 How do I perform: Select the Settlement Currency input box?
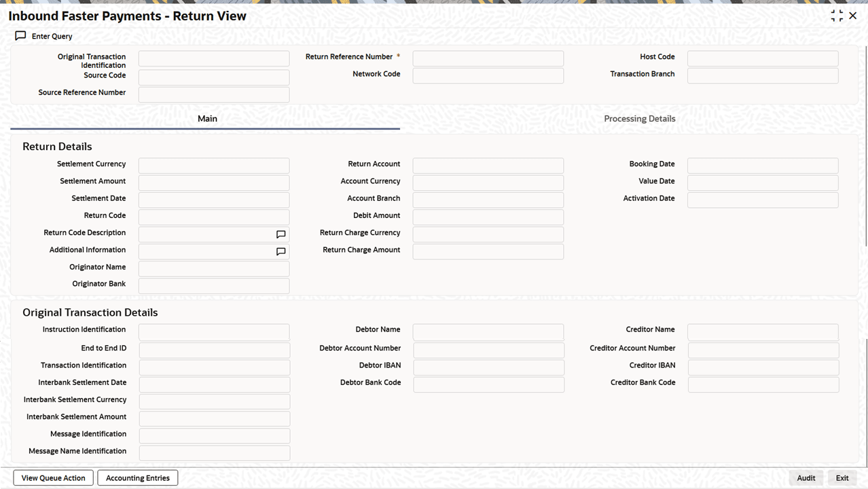click(213, 166)
